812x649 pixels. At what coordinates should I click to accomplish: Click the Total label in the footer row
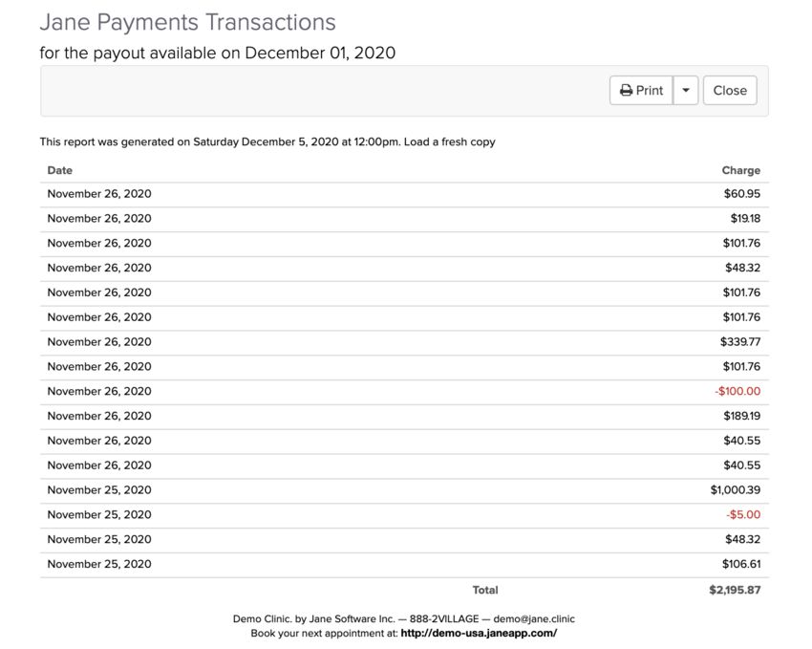485,591
